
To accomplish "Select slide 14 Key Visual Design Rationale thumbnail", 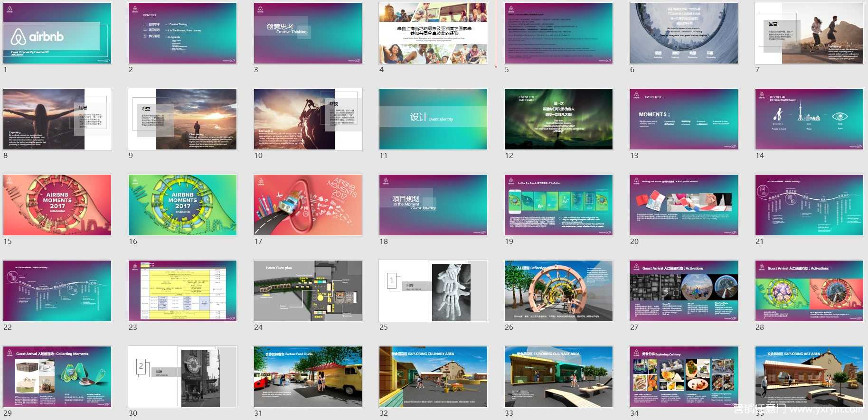I will pos(810,119).
